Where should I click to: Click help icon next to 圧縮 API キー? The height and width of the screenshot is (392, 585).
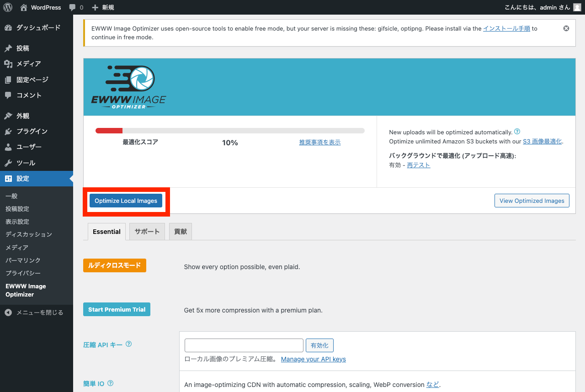(129, 344)
